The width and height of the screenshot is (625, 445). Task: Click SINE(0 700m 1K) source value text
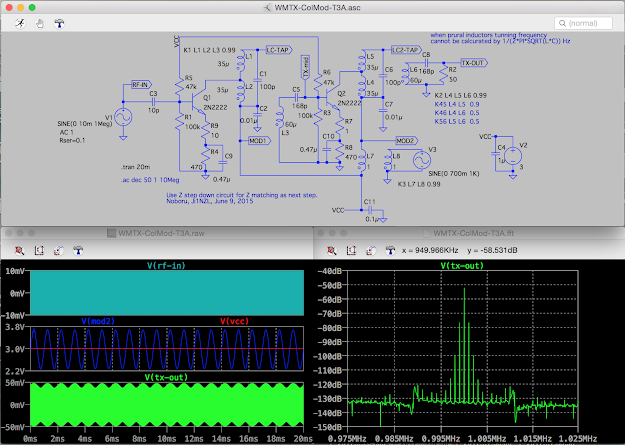pyautogui.click(x=454, y=174)
